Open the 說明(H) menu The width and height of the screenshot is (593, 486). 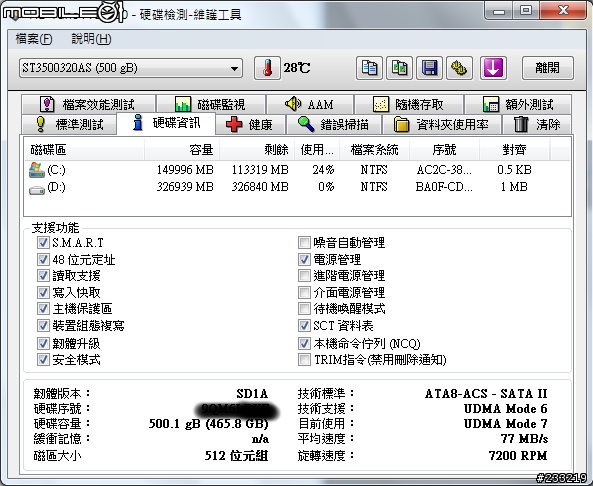coord(91,39)
